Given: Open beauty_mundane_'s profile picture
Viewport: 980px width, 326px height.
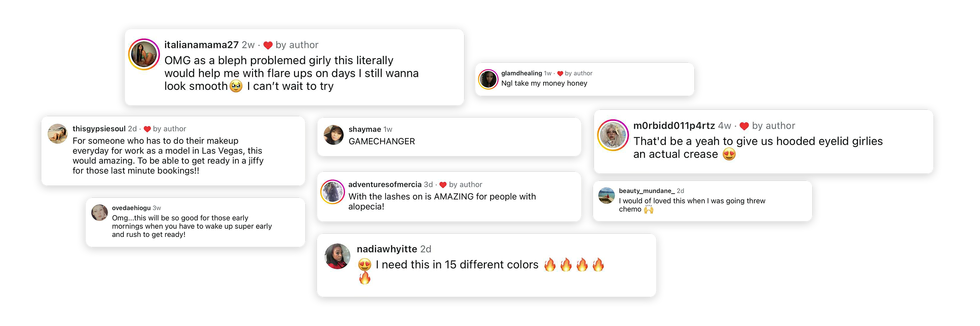Looking at the screenshot, I should 606,196.
